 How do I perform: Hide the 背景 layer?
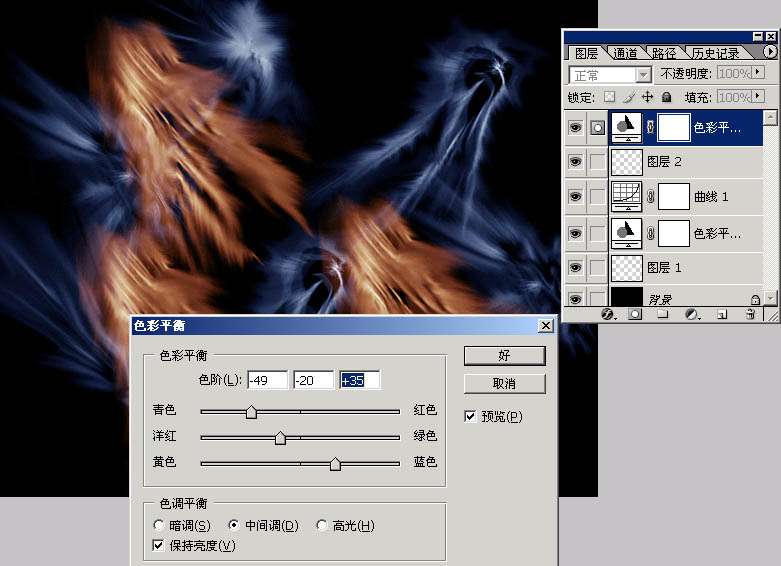575,299
